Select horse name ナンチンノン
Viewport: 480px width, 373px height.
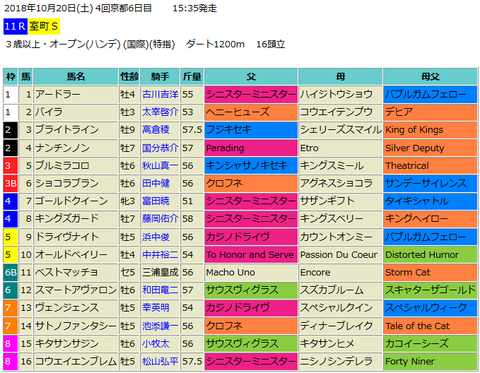click(x=63, y=148)
